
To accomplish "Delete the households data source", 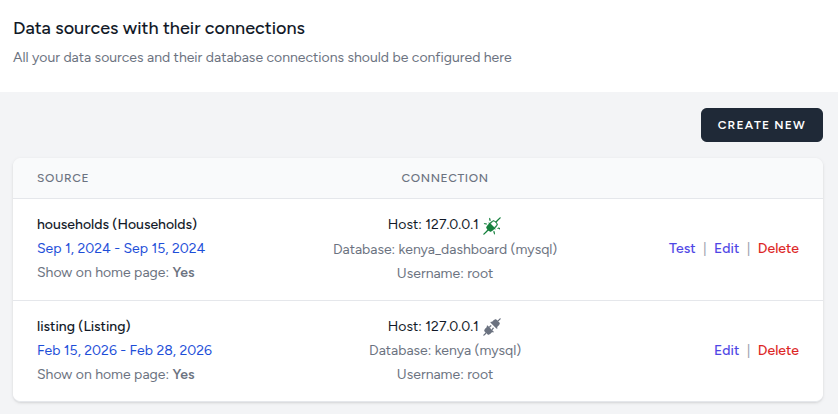I will click(x=778, y=248).
